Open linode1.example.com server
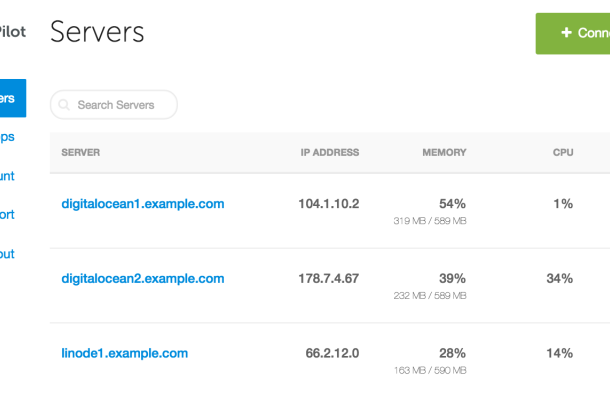 (x=124, y=353)
